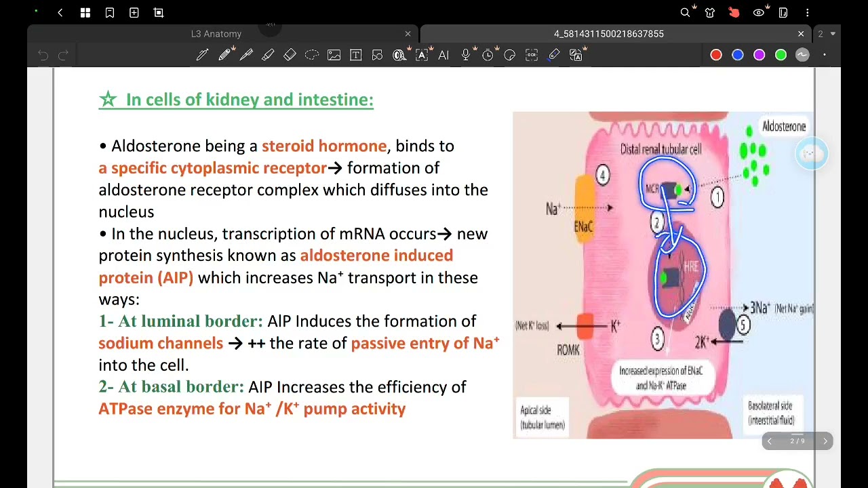868x488 pixels.
Task: Toggle finger touch drawing mode
Action: (734, 13)
